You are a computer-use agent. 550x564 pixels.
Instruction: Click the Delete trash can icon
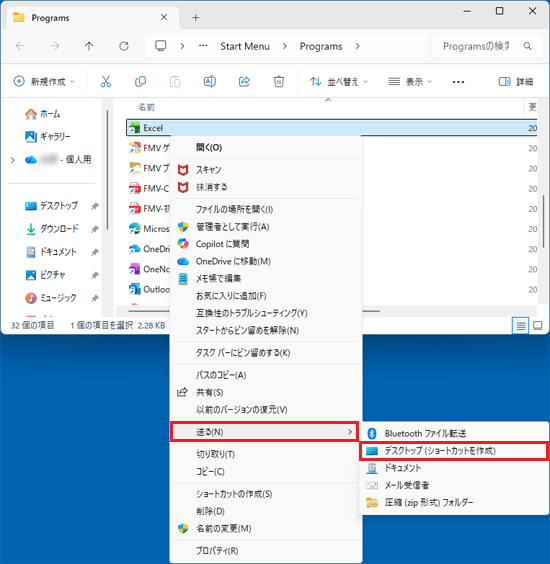[279, 82]
